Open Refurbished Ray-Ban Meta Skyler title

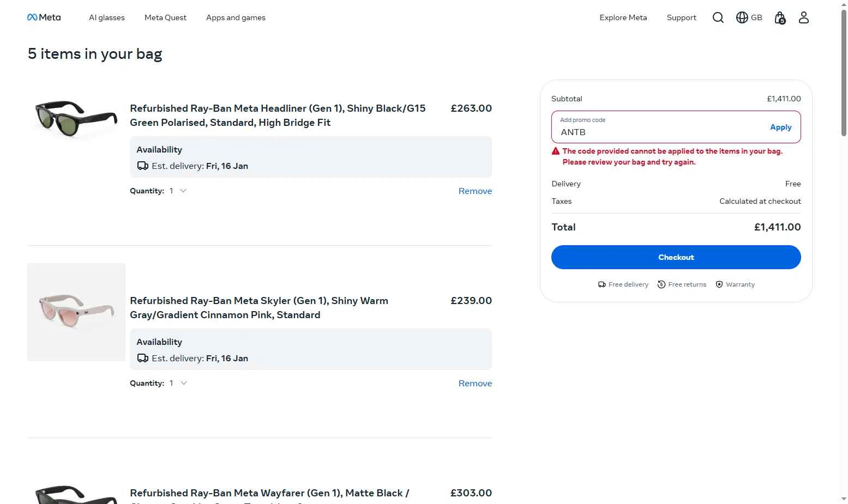[x=259, y=308]
